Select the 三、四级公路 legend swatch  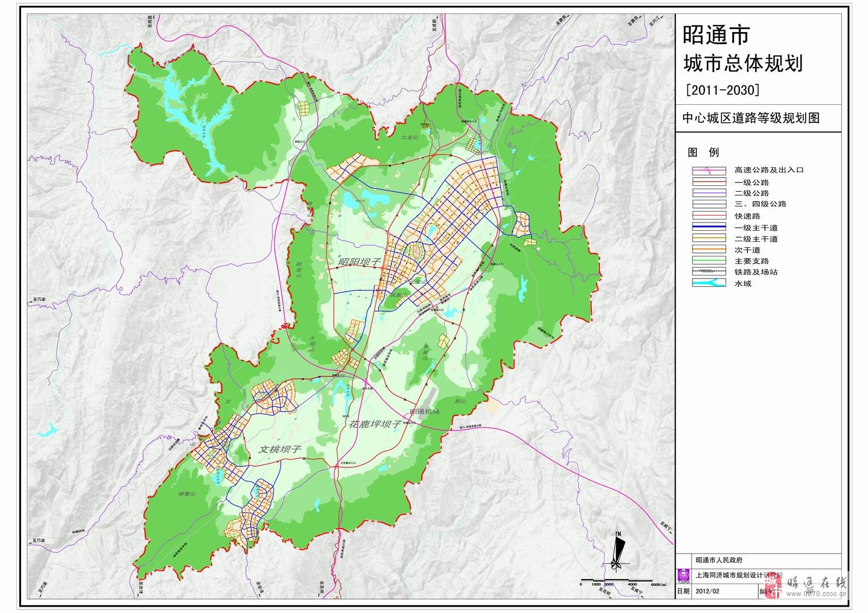709,205
